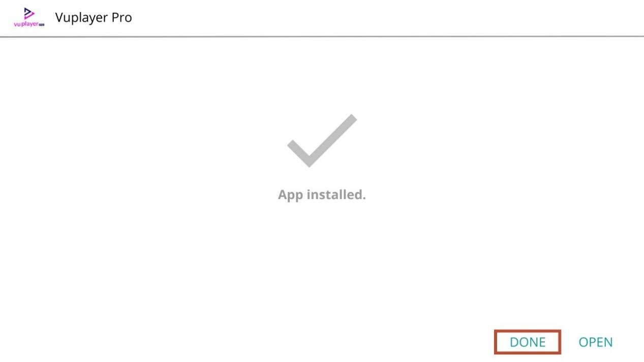Click the checkmark above 'App installed.'
The height and width of the screenshot is (362, 644).
(x=322, y=141)
